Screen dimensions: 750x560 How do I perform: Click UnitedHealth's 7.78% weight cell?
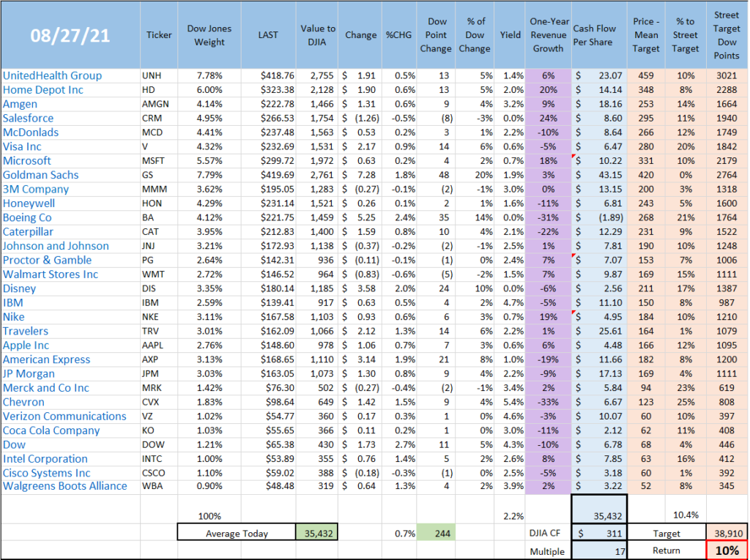click(209, 75)
